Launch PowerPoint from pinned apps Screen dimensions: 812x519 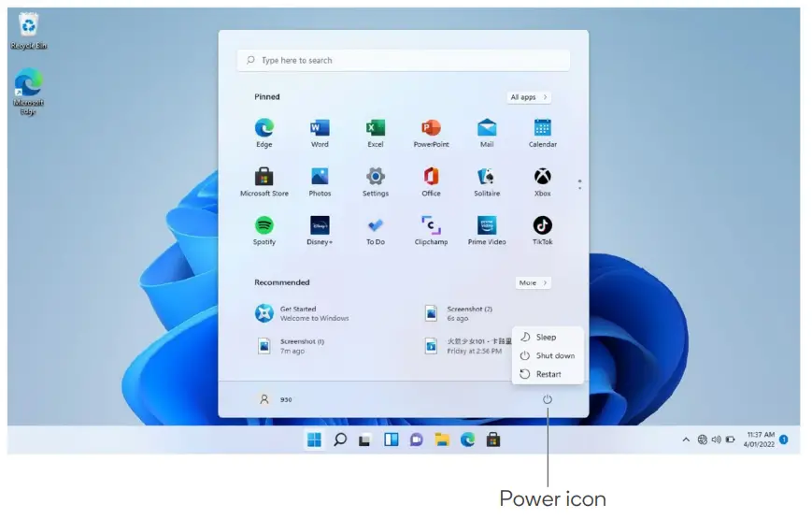coord(431,133)
